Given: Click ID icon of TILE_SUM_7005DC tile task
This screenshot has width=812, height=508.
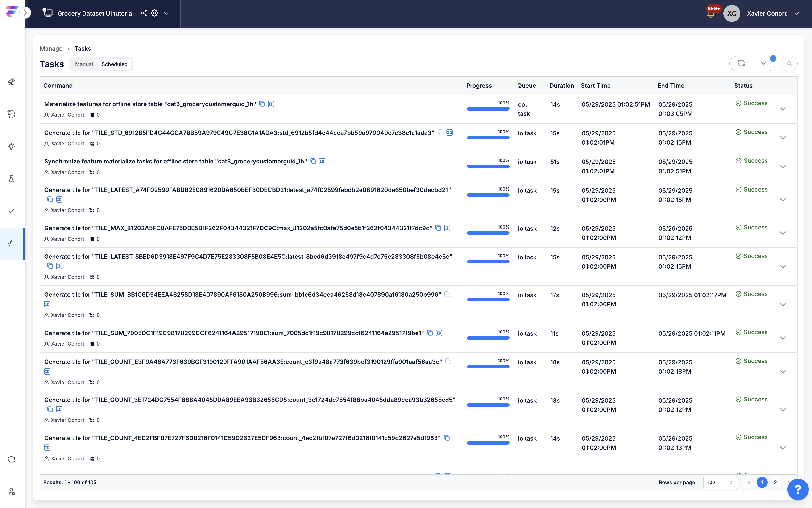Looking at the screenshot, I should coord(439,333).
